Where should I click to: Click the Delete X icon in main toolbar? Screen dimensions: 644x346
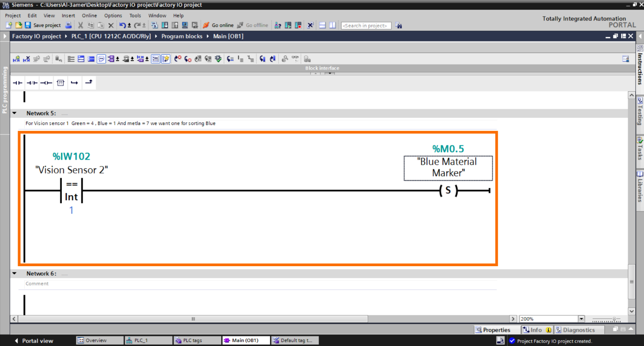click(x=111, y=25)
